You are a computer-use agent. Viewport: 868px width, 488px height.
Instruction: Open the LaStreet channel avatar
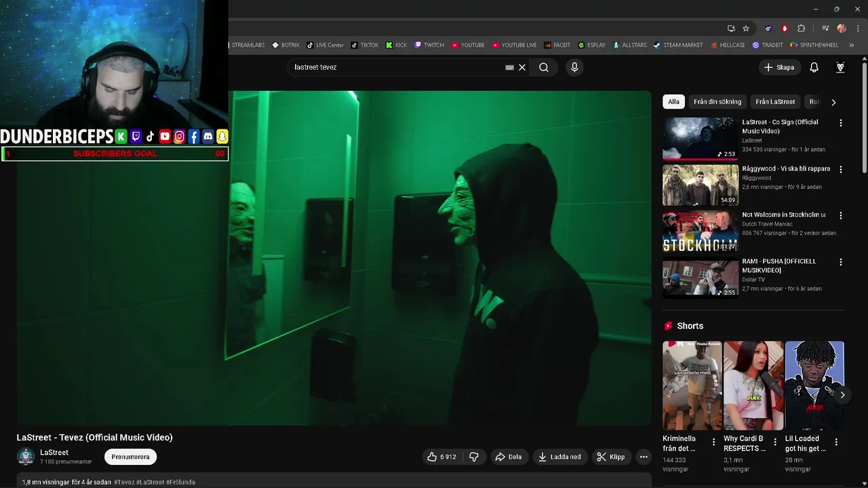pyautogui.click(x=26, y=457)
